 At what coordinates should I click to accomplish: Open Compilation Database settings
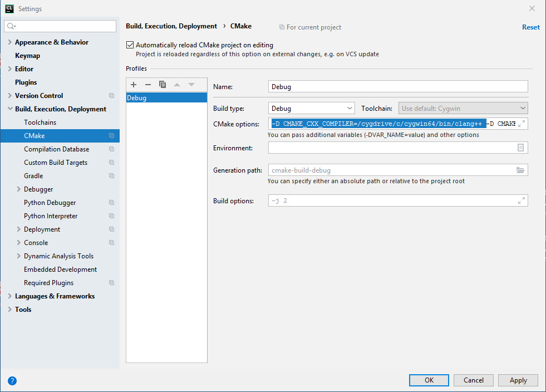pyautogui.click(x=57, y=149)
